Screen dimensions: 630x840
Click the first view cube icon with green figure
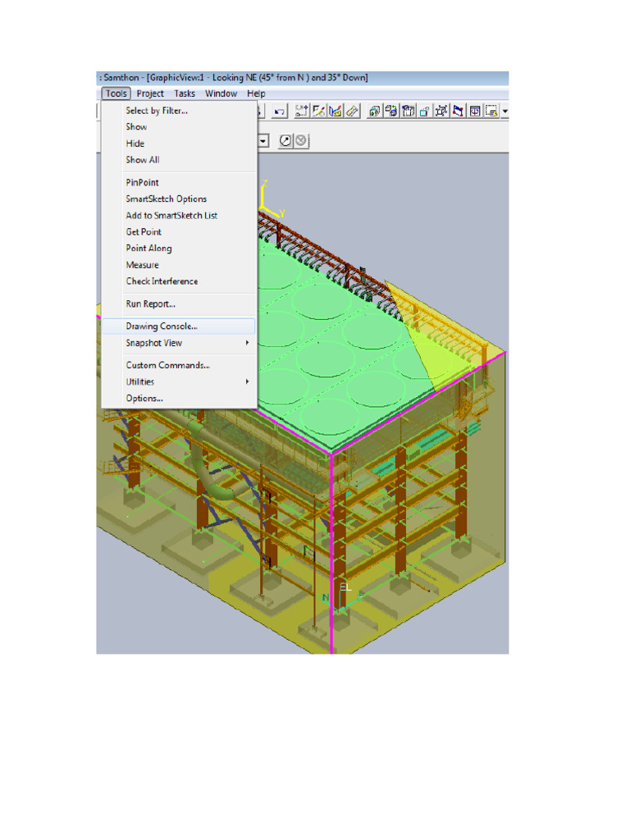click(x=374, y=111)
